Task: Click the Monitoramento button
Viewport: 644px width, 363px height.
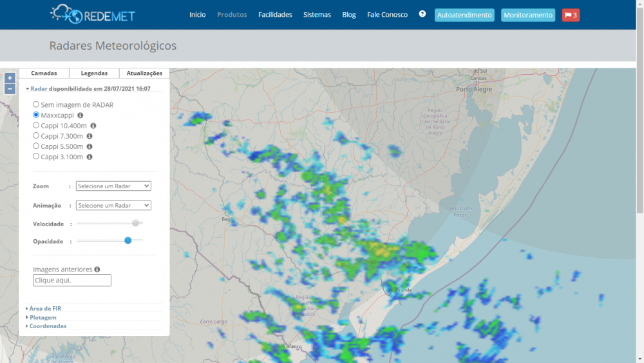Action: click(528, 15)
